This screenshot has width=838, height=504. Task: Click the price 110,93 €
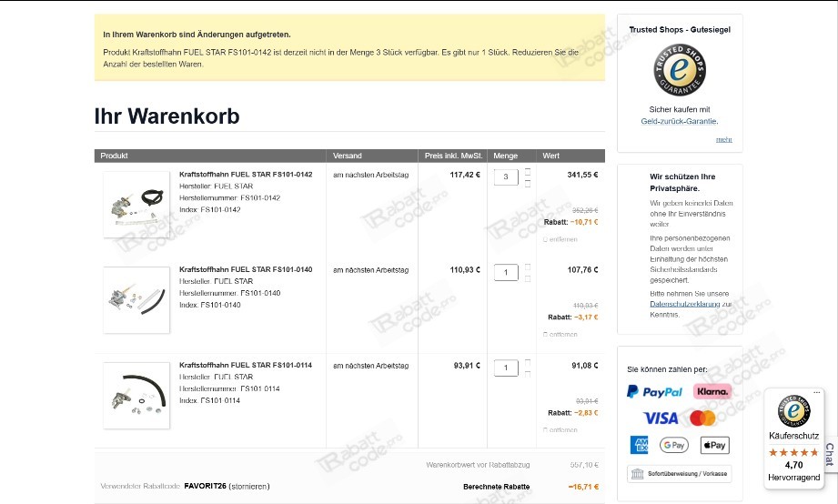click(x=465, y=270)
